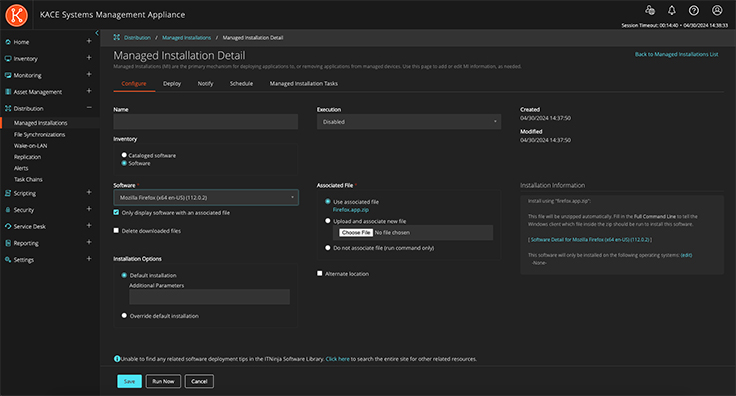This screenshot has width=736, height=396.
Task: Click the Cancel button
Action: point(199,381)
